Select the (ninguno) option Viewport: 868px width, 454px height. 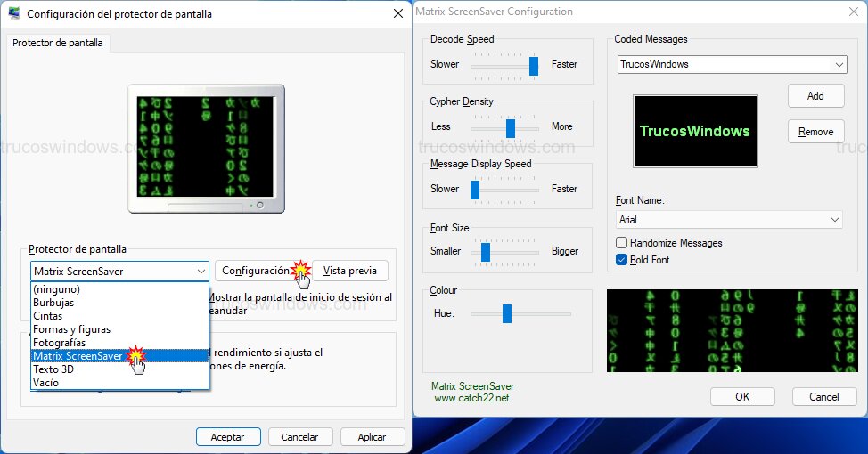click(x=56, y=289)
